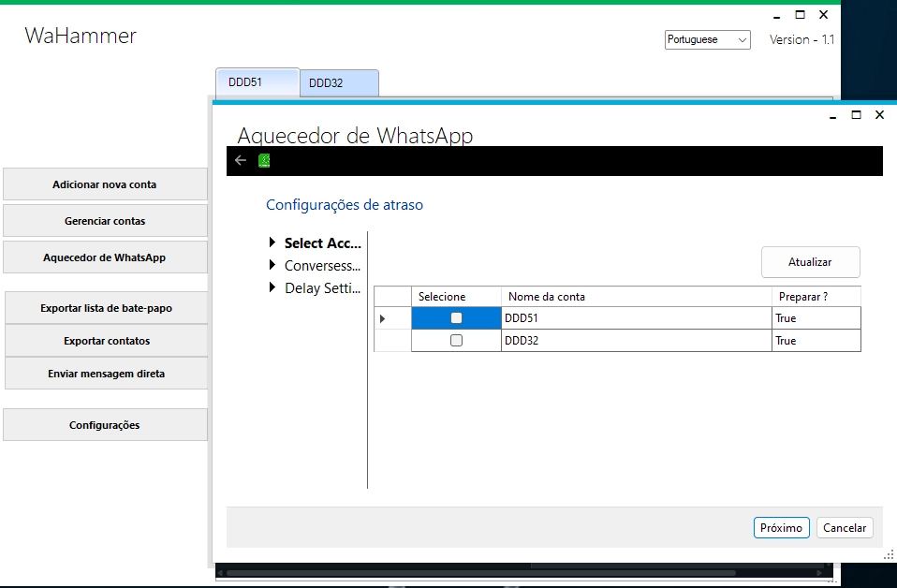This screenshot has height=588, width=897.
Task: Click the horizontal scrollbar at the bottom
Action: click(480, 573)
